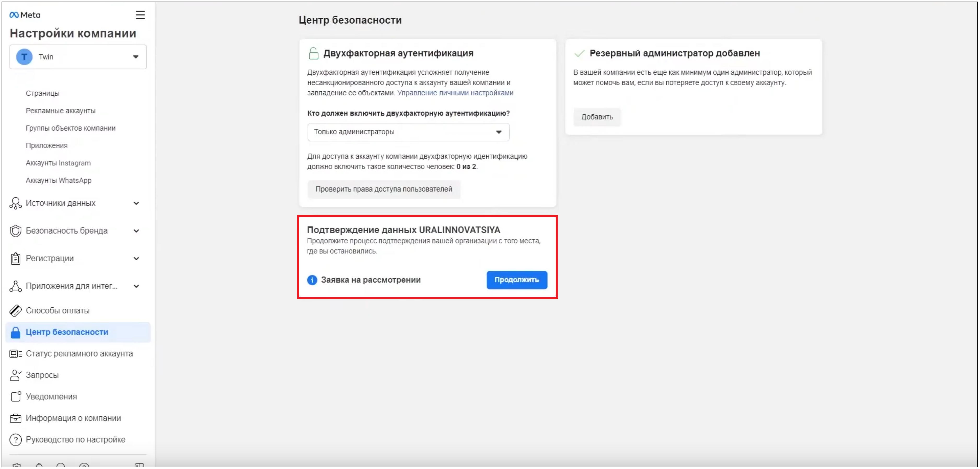Click the Регистрации label
980x469 pixels.
(x=49, y=258)
